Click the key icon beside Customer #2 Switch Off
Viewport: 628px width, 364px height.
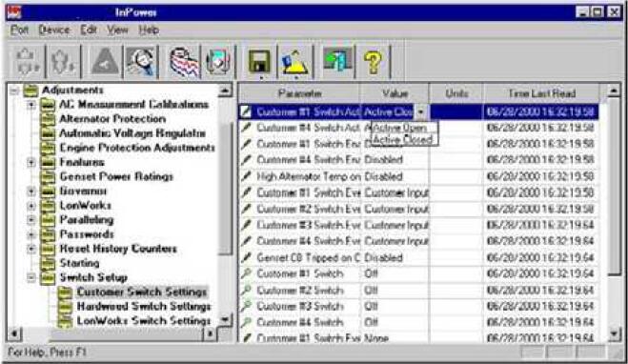click(x=247, y=290)
